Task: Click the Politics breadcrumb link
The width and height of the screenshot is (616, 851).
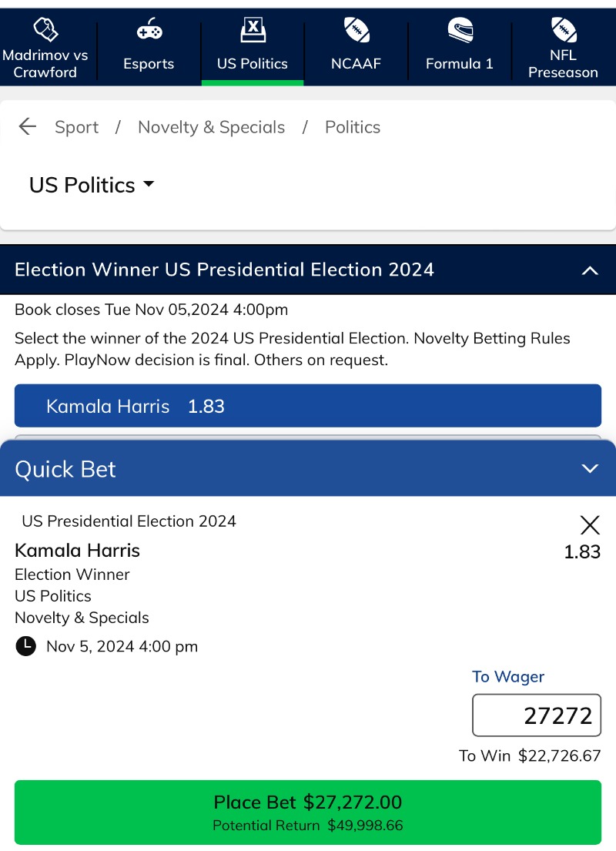Action: (353, 127)
